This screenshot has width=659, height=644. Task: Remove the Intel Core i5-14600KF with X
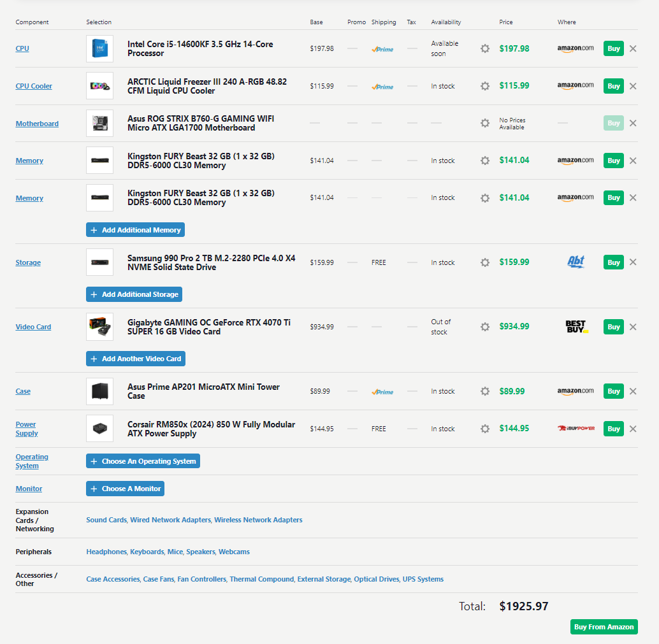(633, 49)
